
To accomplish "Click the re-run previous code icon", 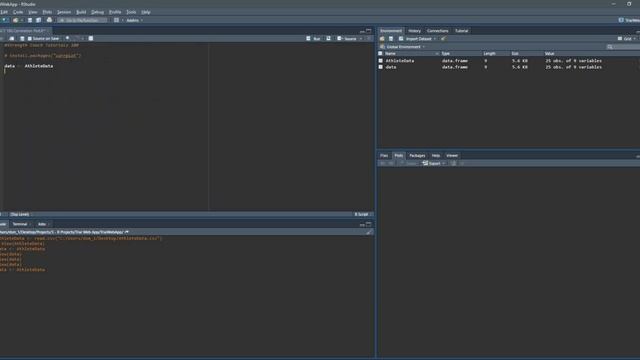I will (x=329, y=38).
